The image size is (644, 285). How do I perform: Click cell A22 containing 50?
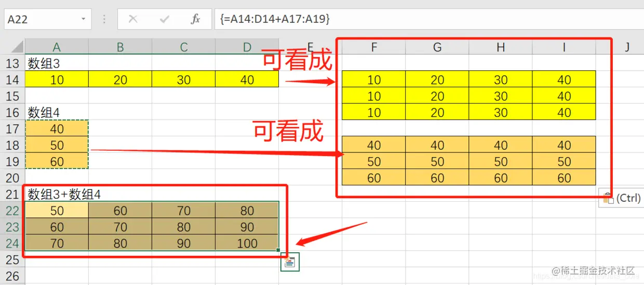tap(57, 210)
